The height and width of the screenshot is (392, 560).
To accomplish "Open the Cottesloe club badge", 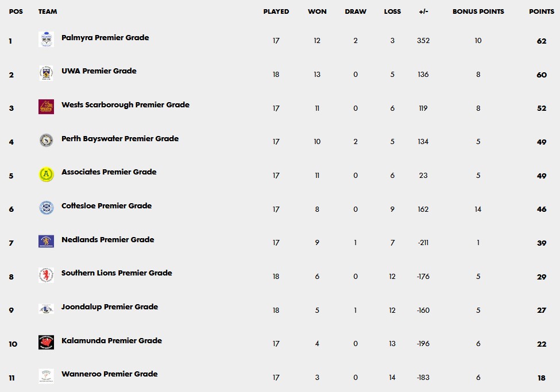I will (x=46, y=208).
